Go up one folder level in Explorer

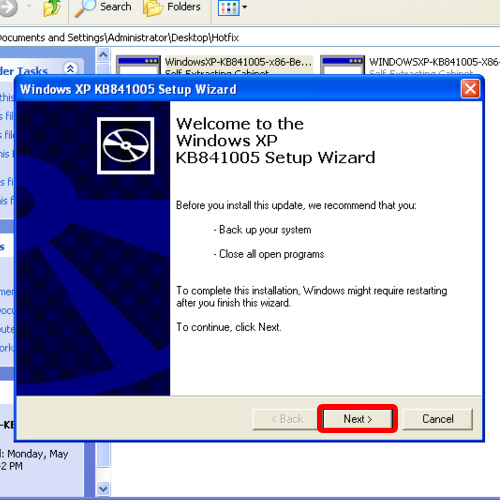52,8
